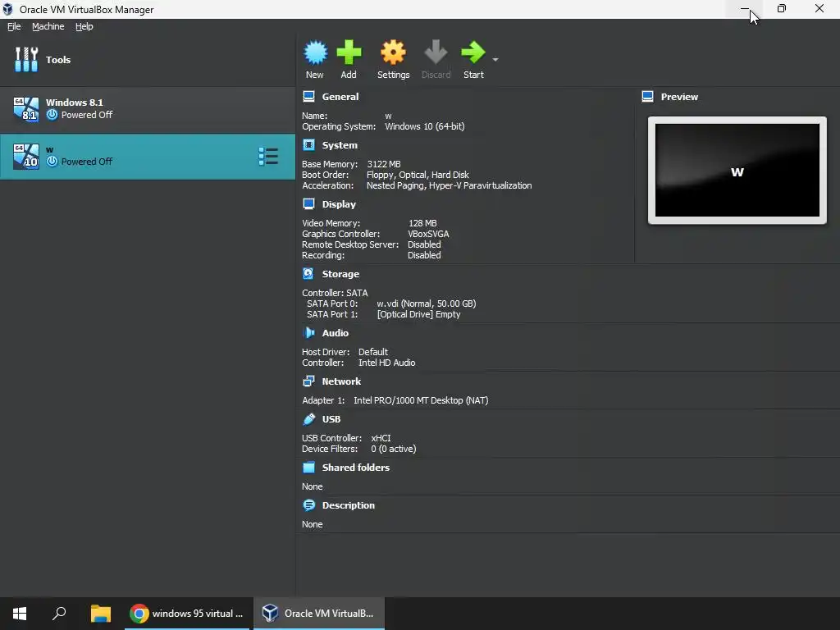Click the New virtual machine icon
Viewport: 840px width, 630px height.
pyautogui.click(x=315, y=52)
